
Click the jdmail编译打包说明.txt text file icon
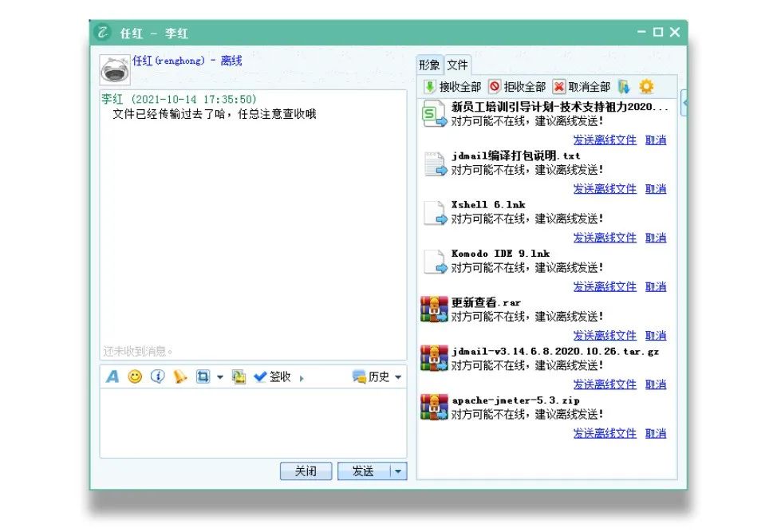click(x=435, y=164)
